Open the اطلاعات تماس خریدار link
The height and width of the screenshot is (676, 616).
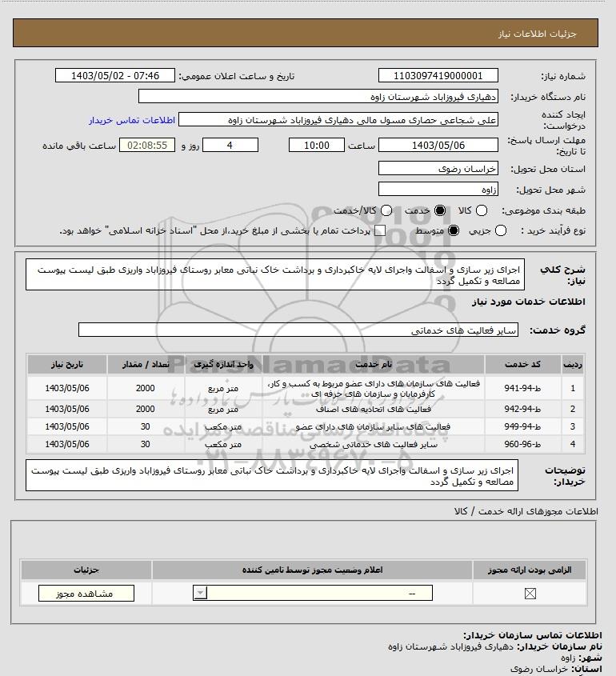tap(132, 120)
